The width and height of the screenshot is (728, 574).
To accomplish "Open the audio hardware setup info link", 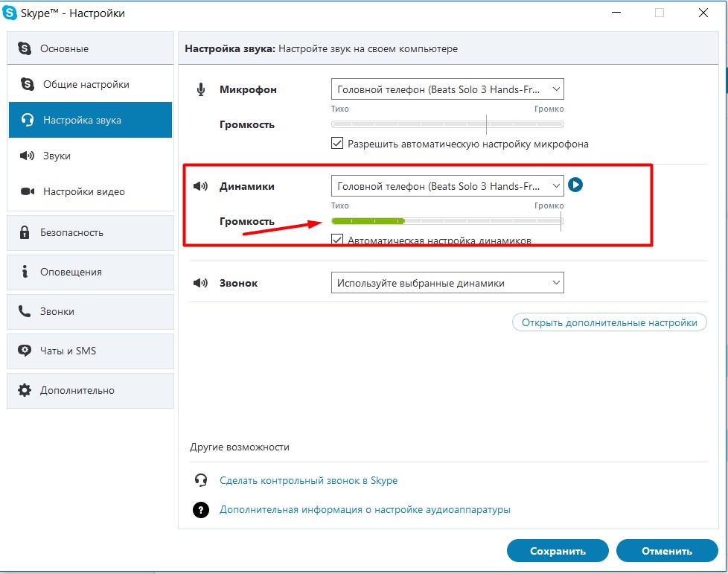I will pyautogui.click(x=365, y=509).
